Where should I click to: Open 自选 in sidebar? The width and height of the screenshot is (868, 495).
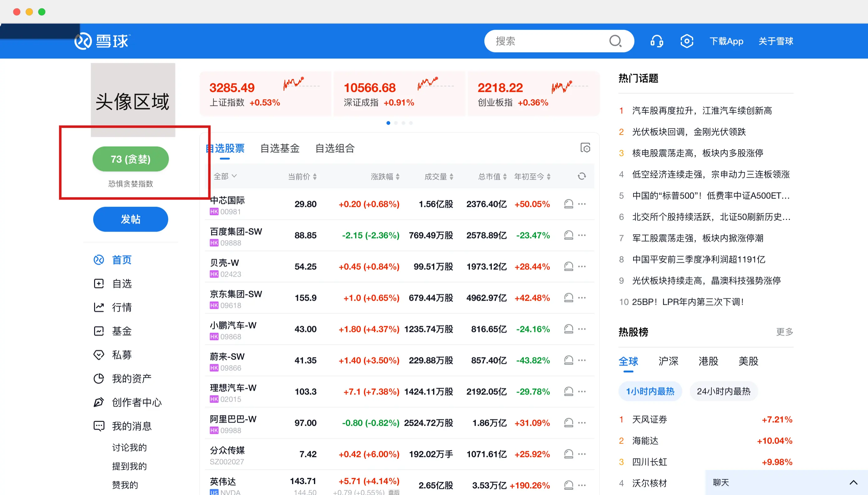click(113, 283)
